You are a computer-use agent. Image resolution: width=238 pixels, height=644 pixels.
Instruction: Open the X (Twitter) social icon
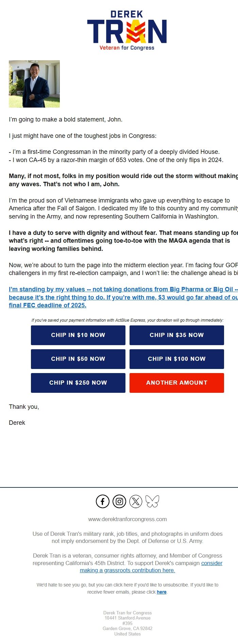click(136, 501)
